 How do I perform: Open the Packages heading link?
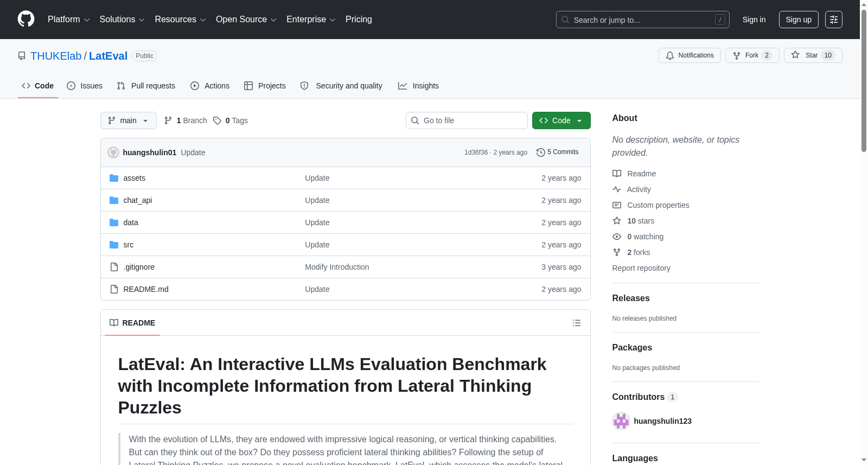632,348
